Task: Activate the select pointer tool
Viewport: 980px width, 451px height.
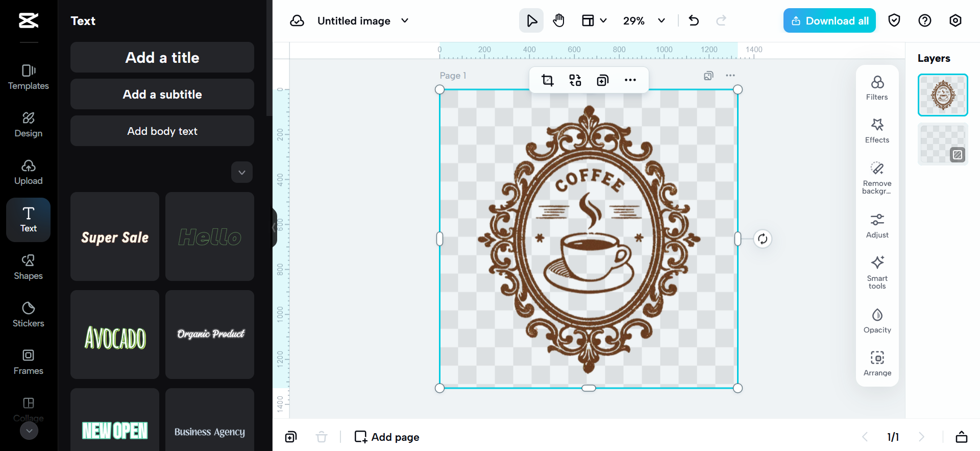Action: (531, 21)
